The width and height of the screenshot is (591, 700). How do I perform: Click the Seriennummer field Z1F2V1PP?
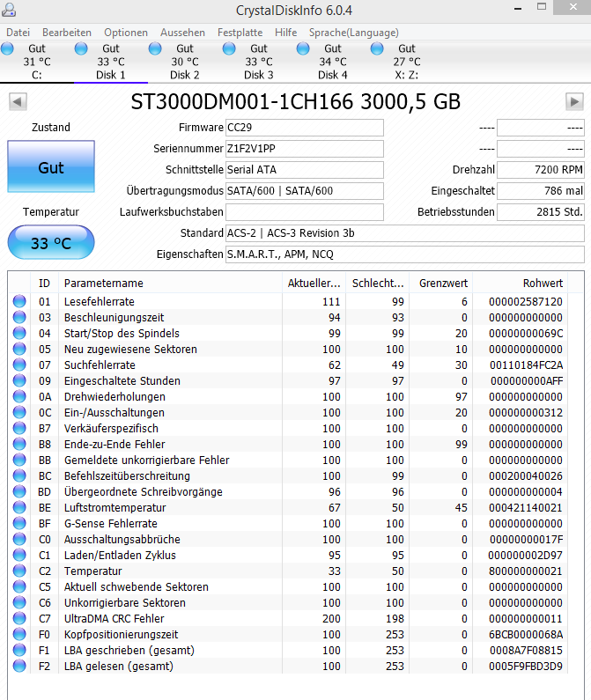tap(305, 149)
